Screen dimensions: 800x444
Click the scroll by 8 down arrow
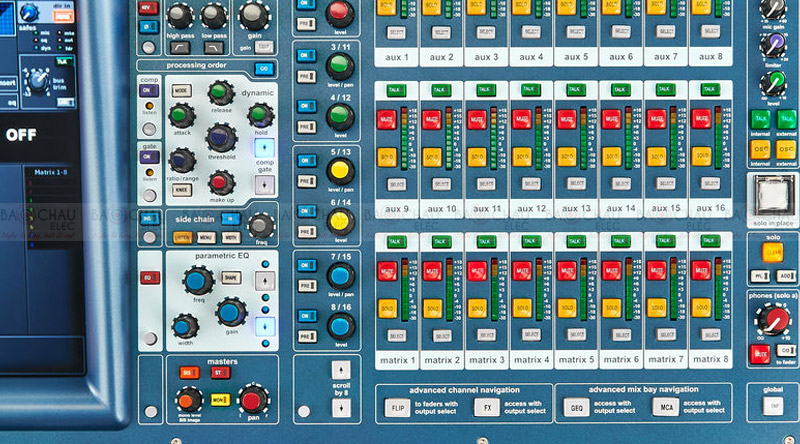(341, 408)
